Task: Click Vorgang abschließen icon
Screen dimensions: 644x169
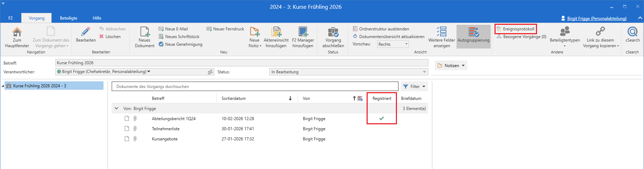Action: coord(333,32)
